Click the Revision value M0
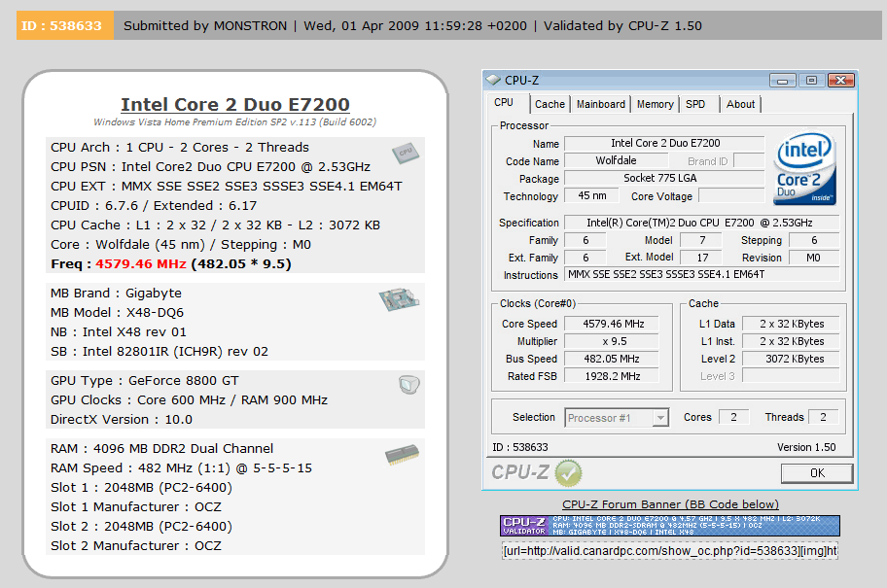This screenshot has height=588, width=887. (813, 258)
